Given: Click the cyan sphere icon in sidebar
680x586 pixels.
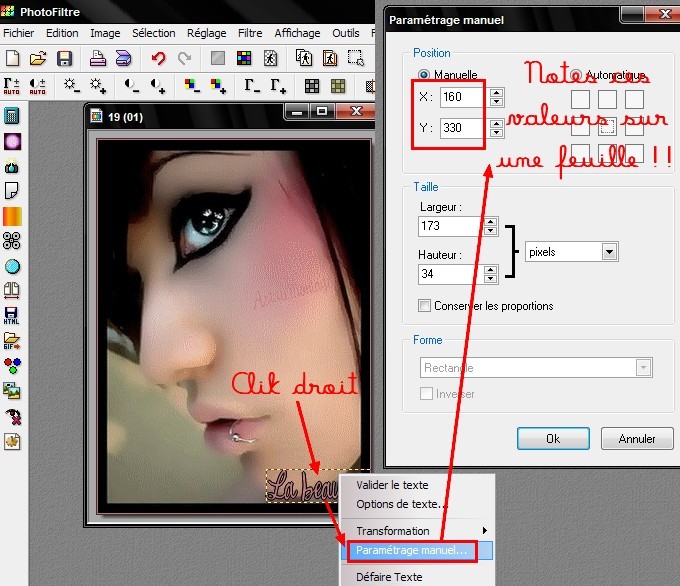Looking at the screenshot, I should [x=12, y=266].
